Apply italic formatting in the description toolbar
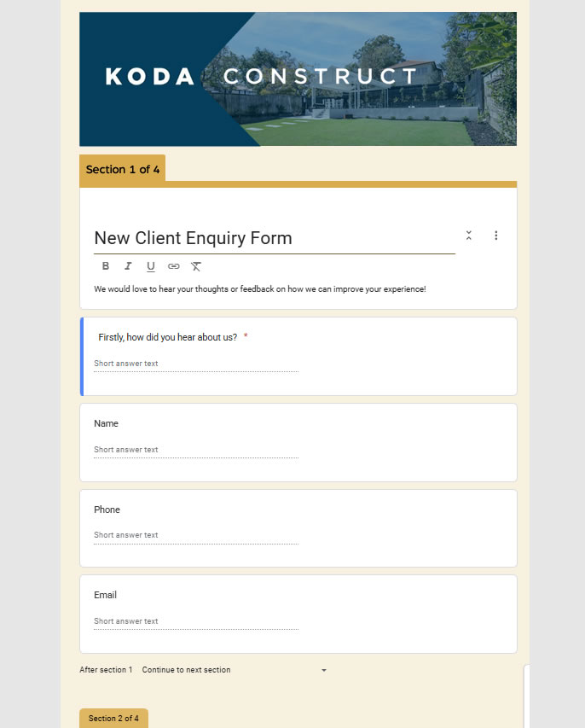Viewport: 585px width, 728px height. (128, 266)
